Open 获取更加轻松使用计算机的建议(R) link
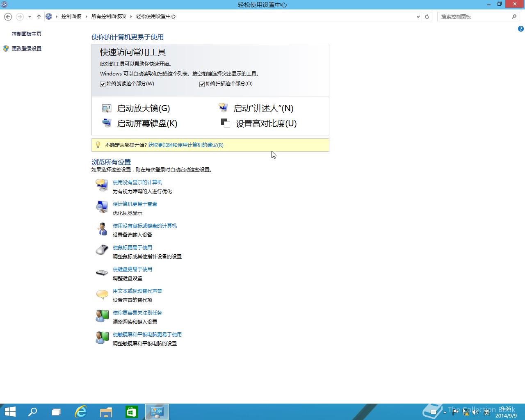525x420 pixels. tap(186, 145)
